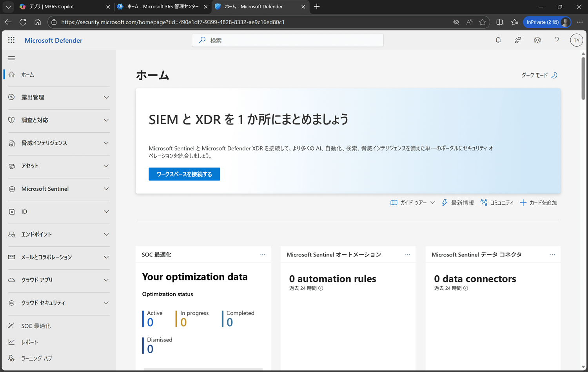This screenshot has height=372, width=588.
Task: Refresh the page
Action: coord(23,22)
